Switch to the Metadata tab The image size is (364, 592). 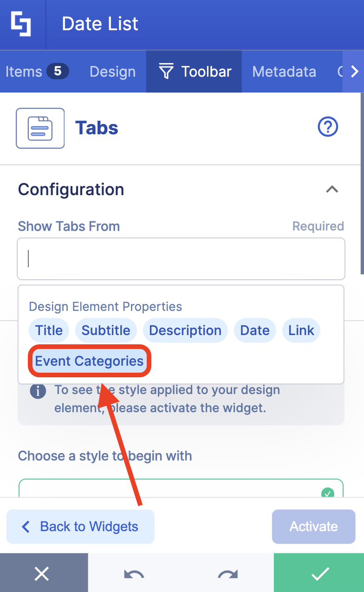284,71
